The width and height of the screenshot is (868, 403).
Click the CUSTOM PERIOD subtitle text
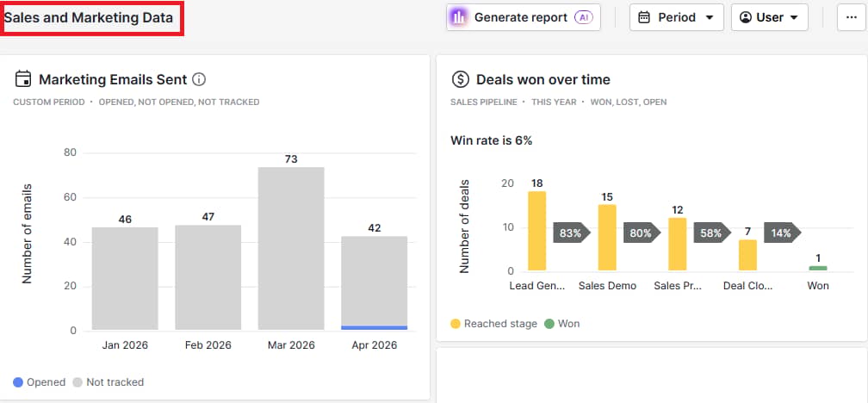click(49, 102)
